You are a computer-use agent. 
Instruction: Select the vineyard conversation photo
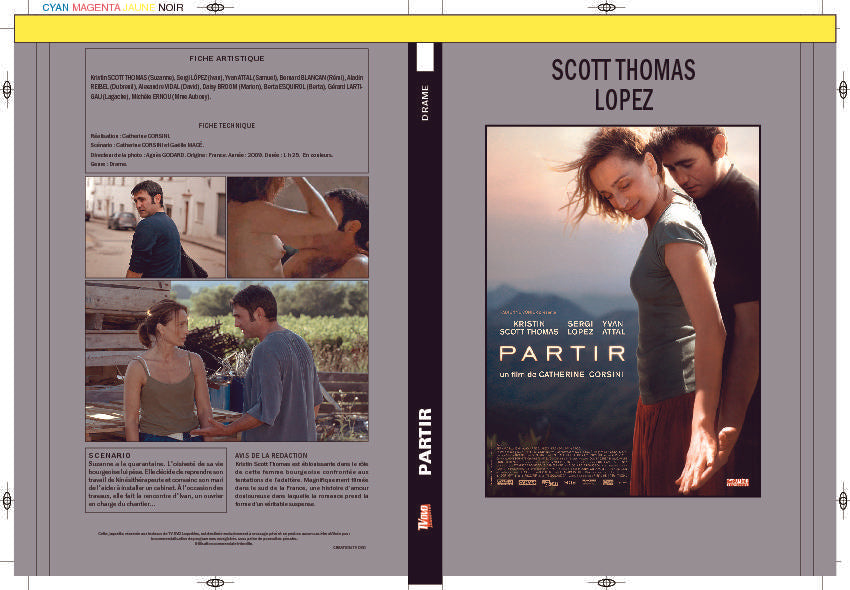tap(227, 361)
